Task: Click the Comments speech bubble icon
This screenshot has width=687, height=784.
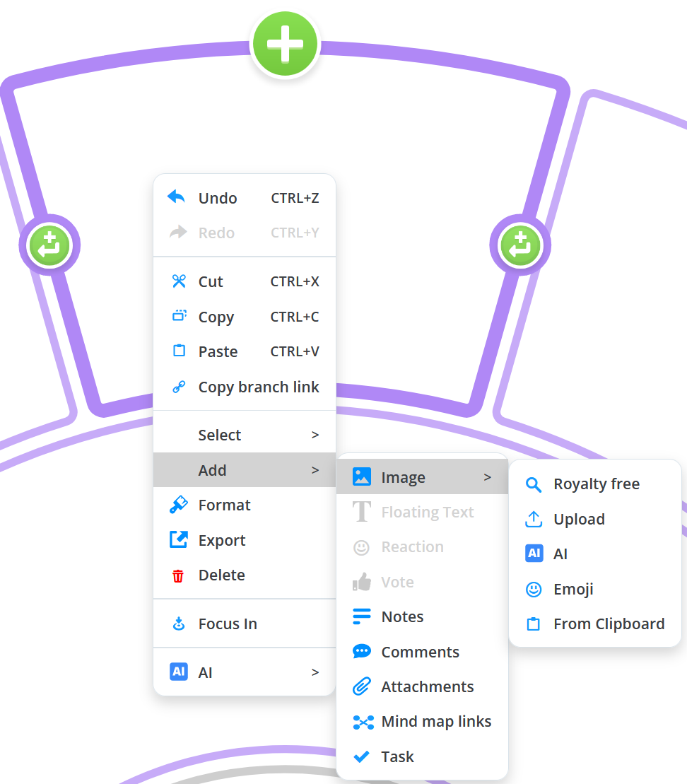Action: [x=362, y=652]
